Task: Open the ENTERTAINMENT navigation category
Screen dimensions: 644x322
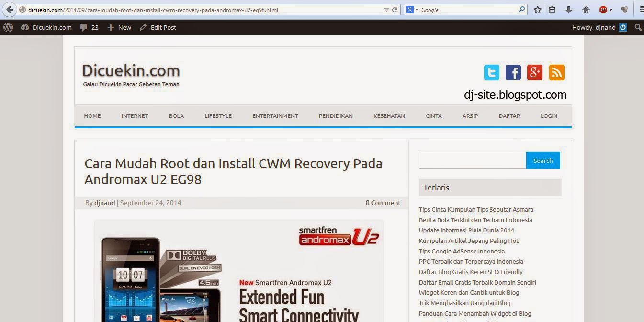Action: point(275,116)
